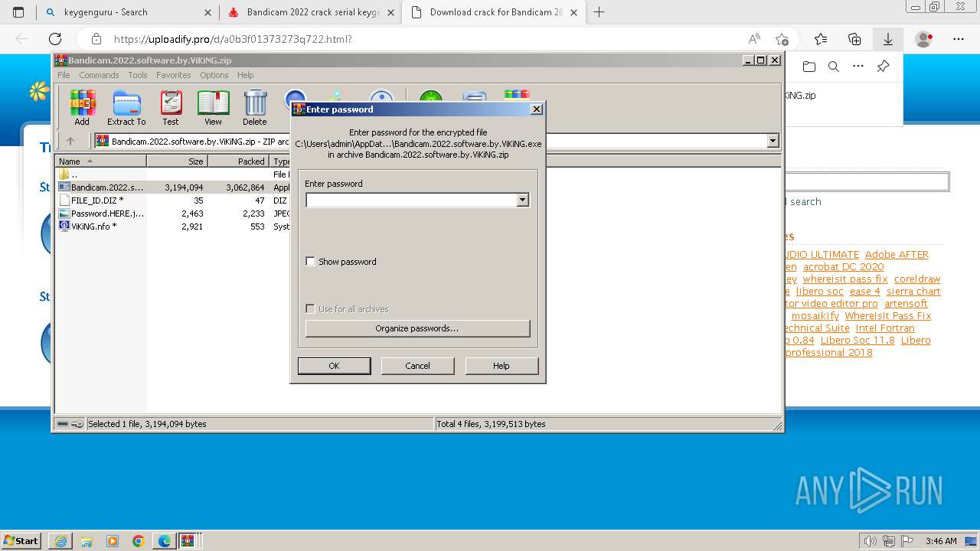Click Cancel in Enter password dialog
Viewport: 980px width, 551px height.
[417, 366]
